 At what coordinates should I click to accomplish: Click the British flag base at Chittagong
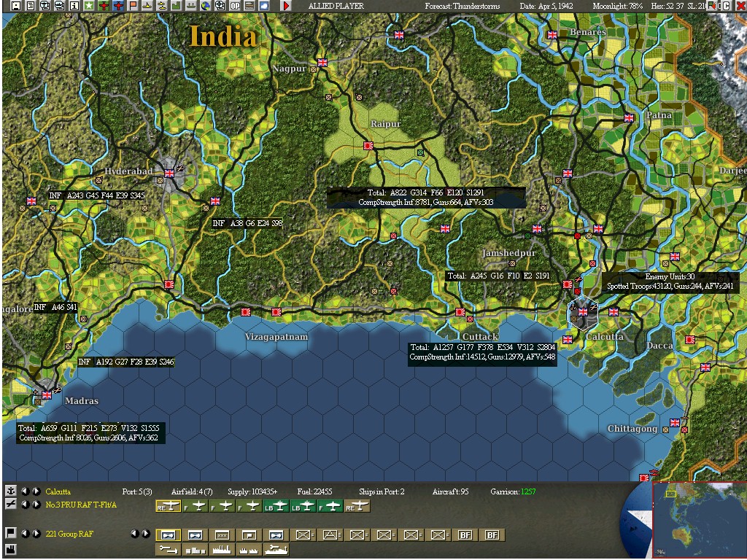point(675,422)
